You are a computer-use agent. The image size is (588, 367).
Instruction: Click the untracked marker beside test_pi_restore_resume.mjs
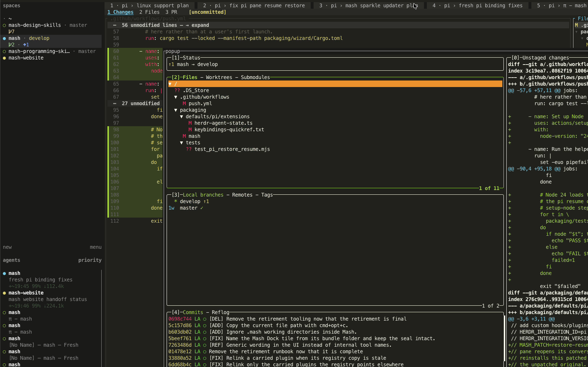click(189, 149)
